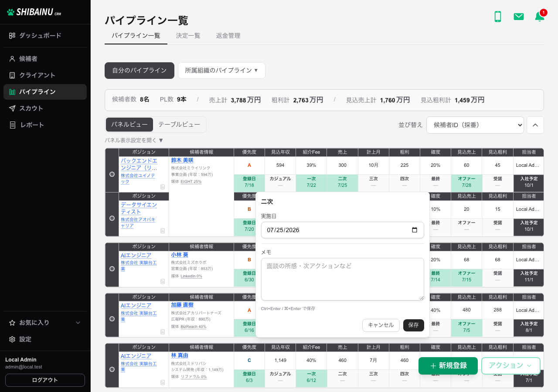The image size is (558, 392).
Task: Open the calendar picker in 実施日 field
Action: pos(415,230)
